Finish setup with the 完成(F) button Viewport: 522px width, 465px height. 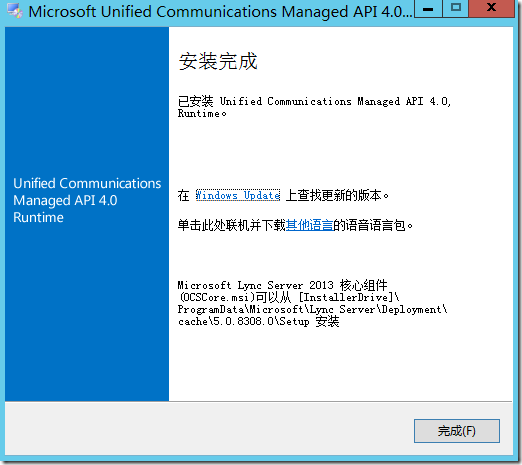pos(457,431)
